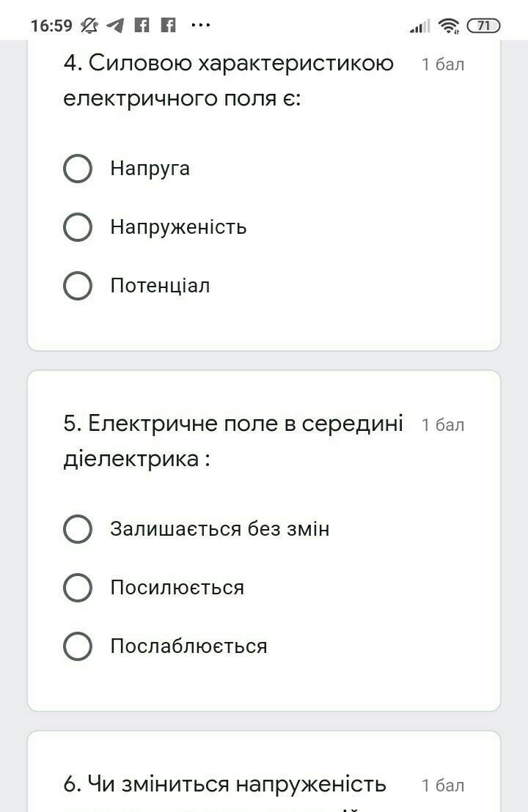528x812 pixels.
Task: Tap the Wi-Fi status icon
Action: point(449,26)
